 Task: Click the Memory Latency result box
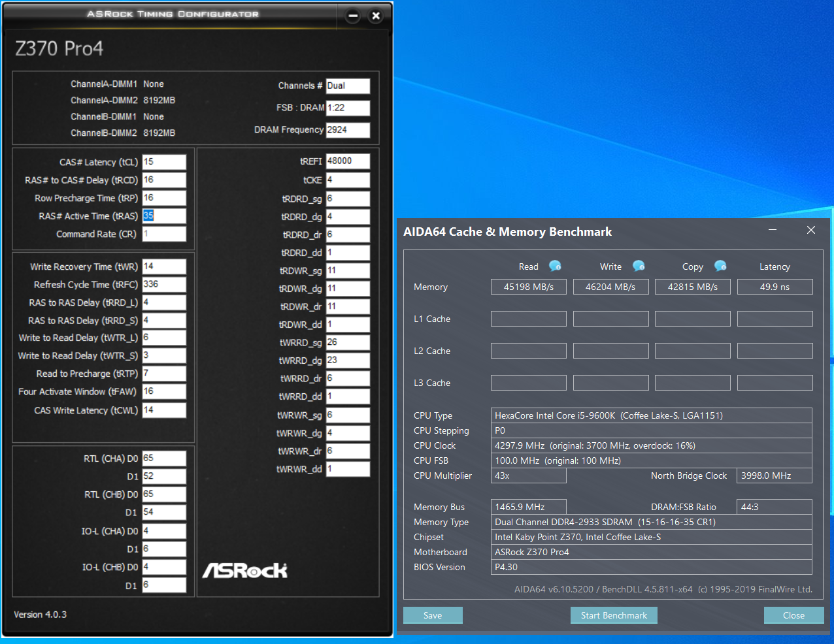point(775,287)
